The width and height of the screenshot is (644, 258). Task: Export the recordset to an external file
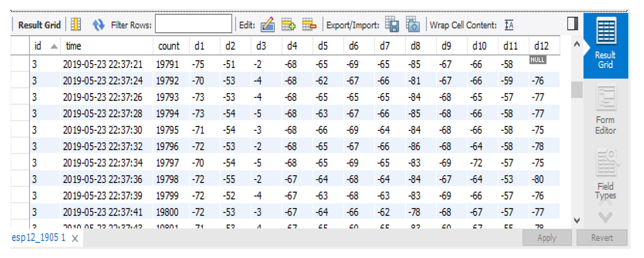coord(392,25)
